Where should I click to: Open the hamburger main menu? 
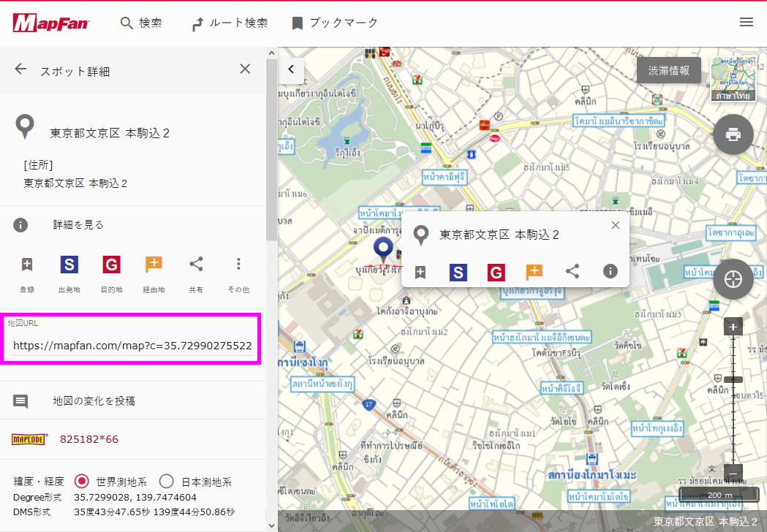[746, 22]
